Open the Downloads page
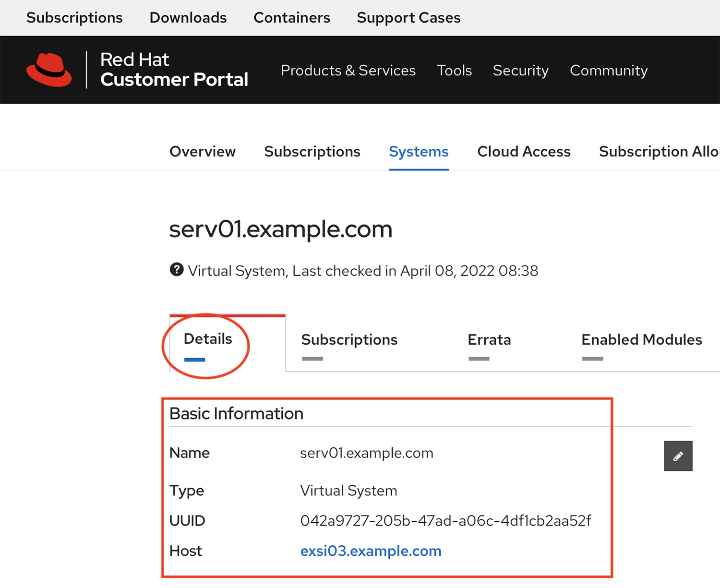Viewport: 720px width, 588px height. [188, 17]
